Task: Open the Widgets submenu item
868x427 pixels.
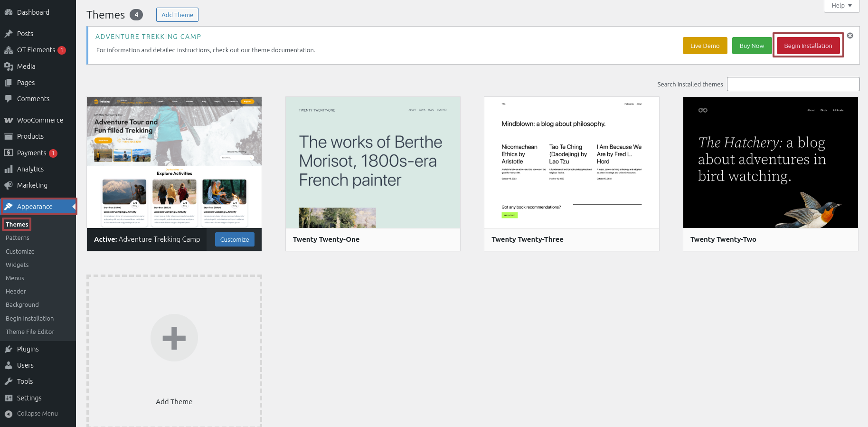Action: [x=17, y=265]
